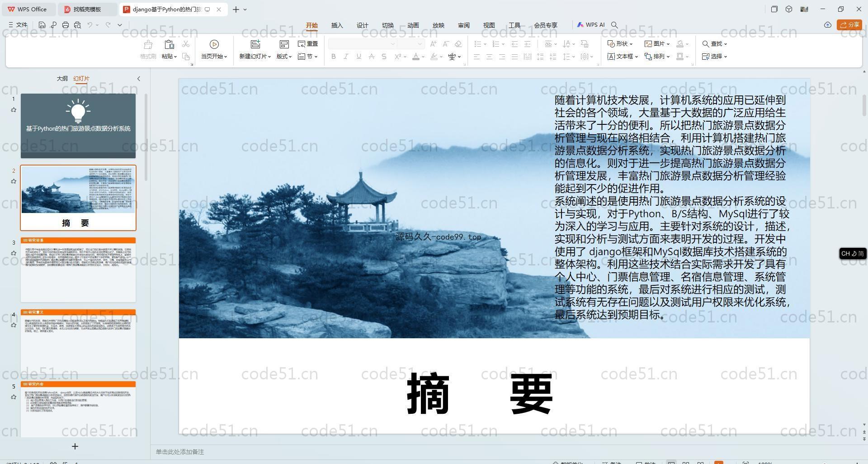Click the Print Preview icon
868x464 pixels.
(x=77, y=25)
